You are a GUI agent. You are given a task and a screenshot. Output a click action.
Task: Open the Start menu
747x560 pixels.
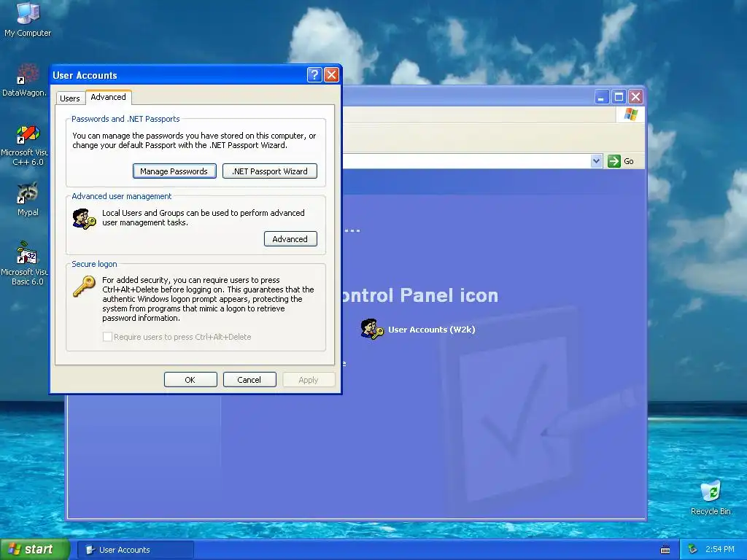(x=34, y=549)
